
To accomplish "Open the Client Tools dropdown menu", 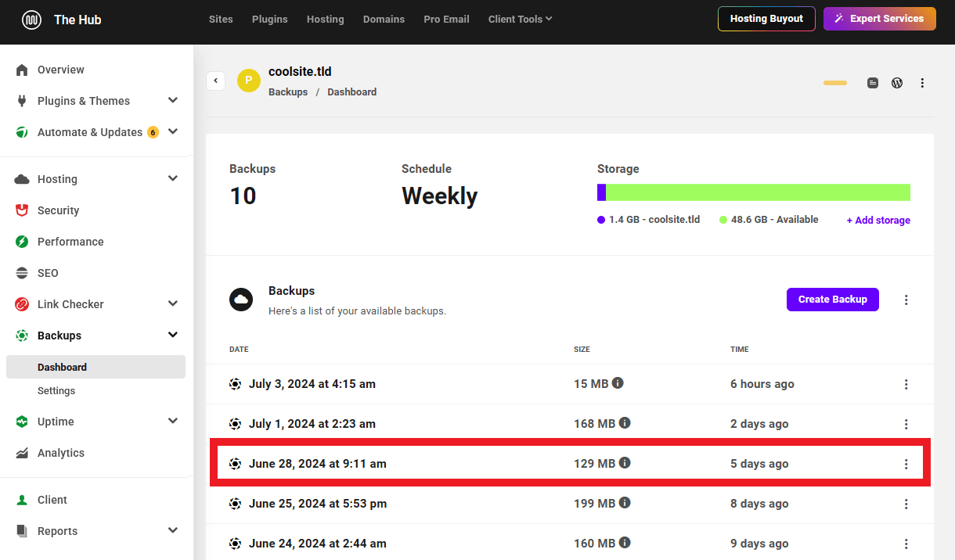I will click(x=520, y=19).
